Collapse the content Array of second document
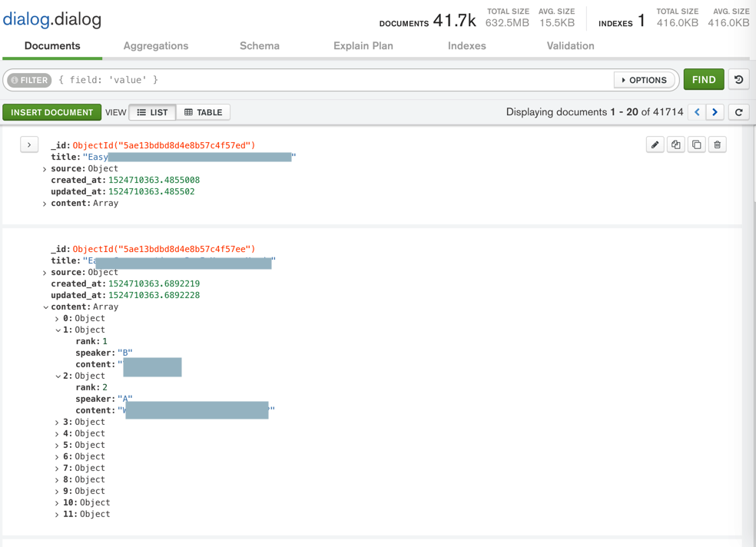The image size is (756, 547). tap(45, 307)
